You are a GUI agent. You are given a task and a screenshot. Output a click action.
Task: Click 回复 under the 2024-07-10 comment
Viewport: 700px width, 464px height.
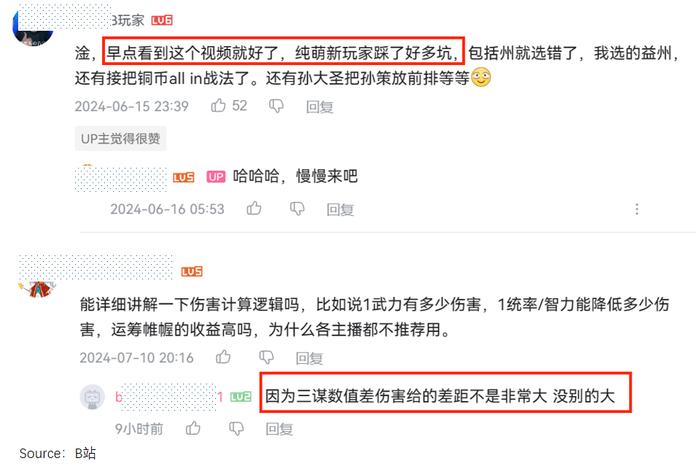point(309,358)
